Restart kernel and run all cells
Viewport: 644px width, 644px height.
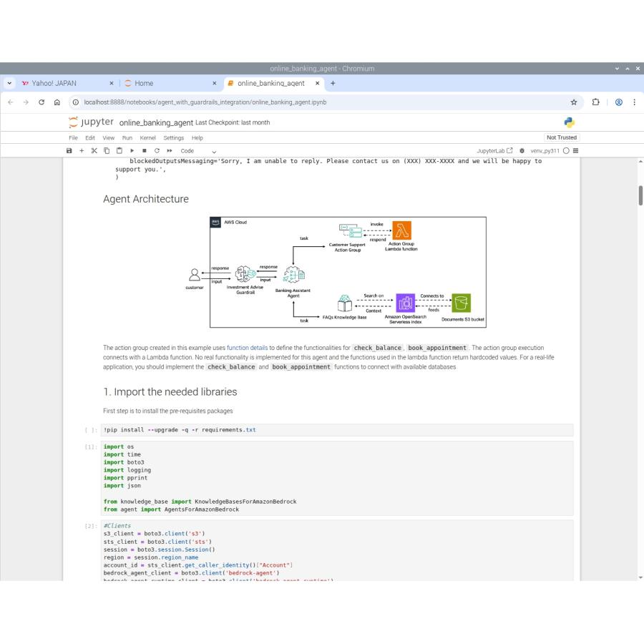click(169, 151)
